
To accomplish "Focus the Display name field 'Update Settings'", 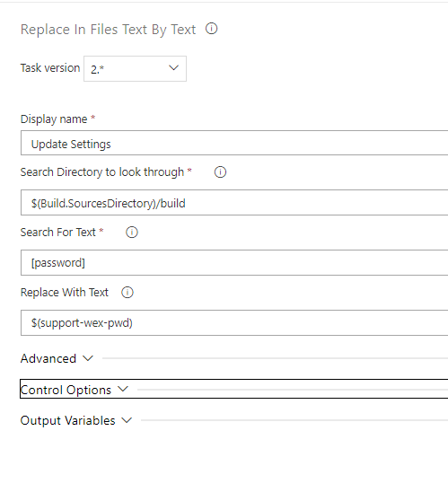I will [x=234, y=143].
